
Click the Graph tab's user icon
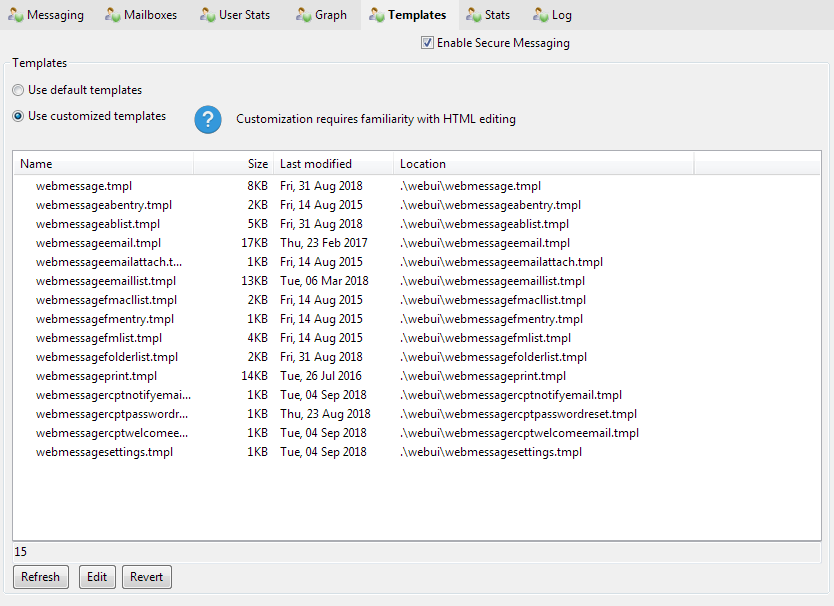(x=303, y=15)
